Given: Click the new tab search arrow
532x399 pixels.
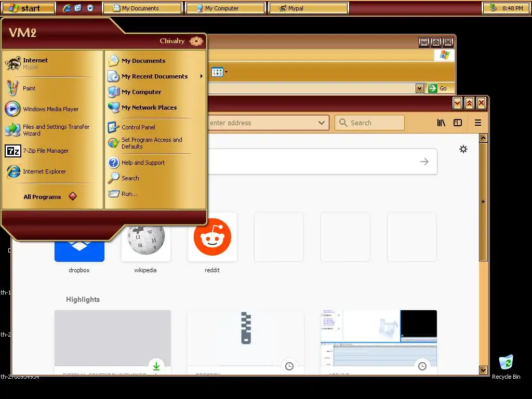Looking at the screenshot, I should coord(424,162).
